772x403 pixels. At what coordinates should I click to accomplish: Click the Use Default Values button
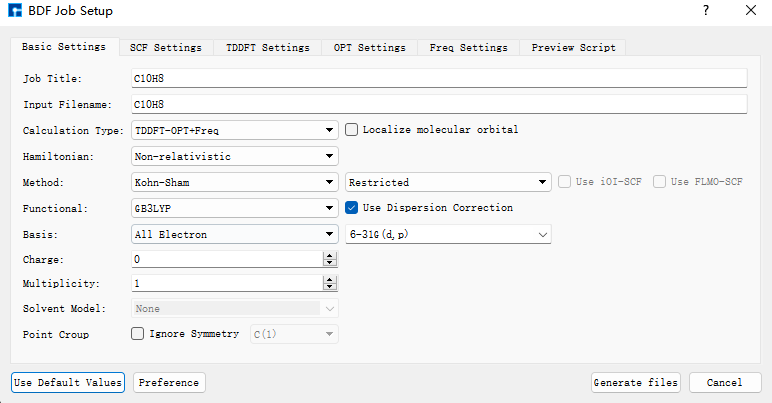68,382
